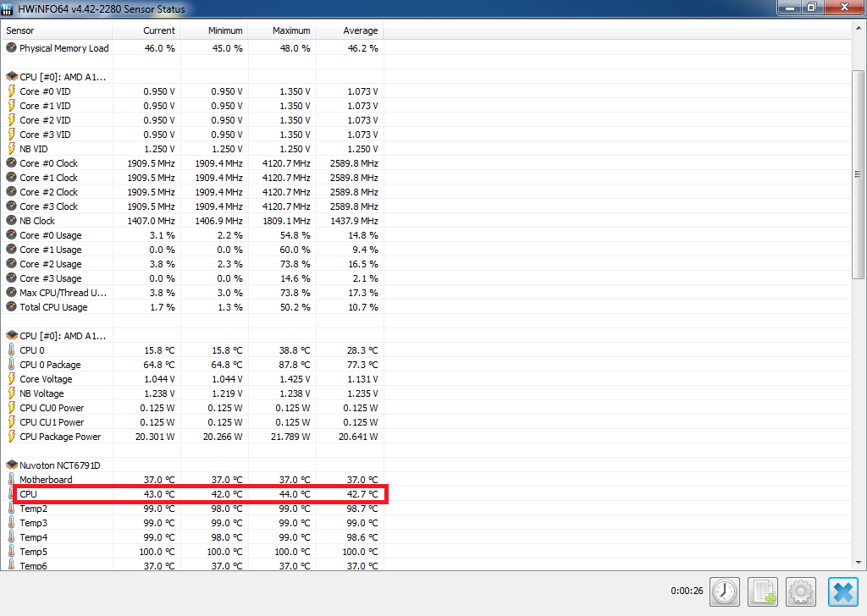Select the Temp4 row label
This screenshot has width=867, height=616.
34,537
